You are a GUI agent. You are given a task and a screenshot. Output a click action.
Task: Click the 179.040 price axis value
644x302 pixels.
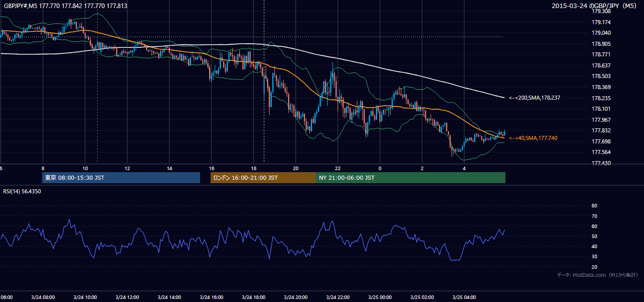[600, 33]
